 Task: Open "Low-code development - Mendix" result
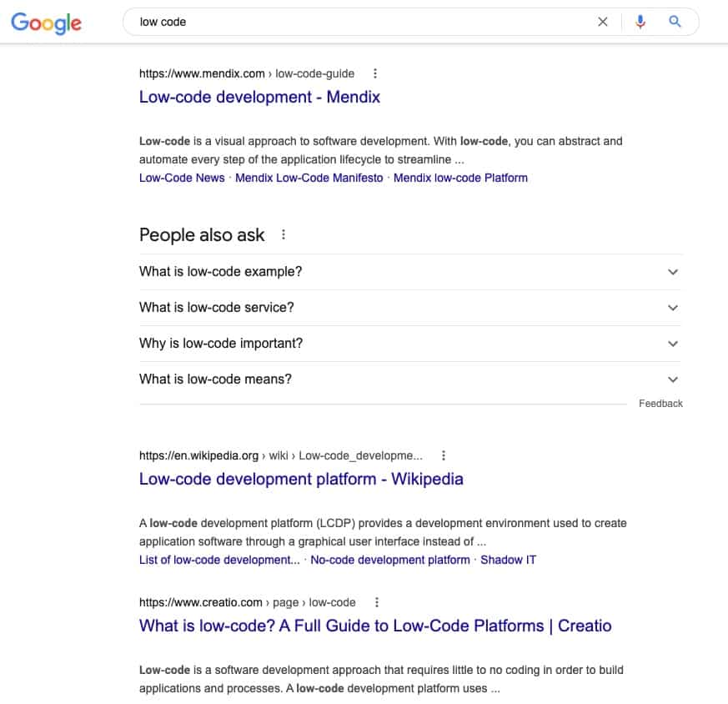(259, 97)
